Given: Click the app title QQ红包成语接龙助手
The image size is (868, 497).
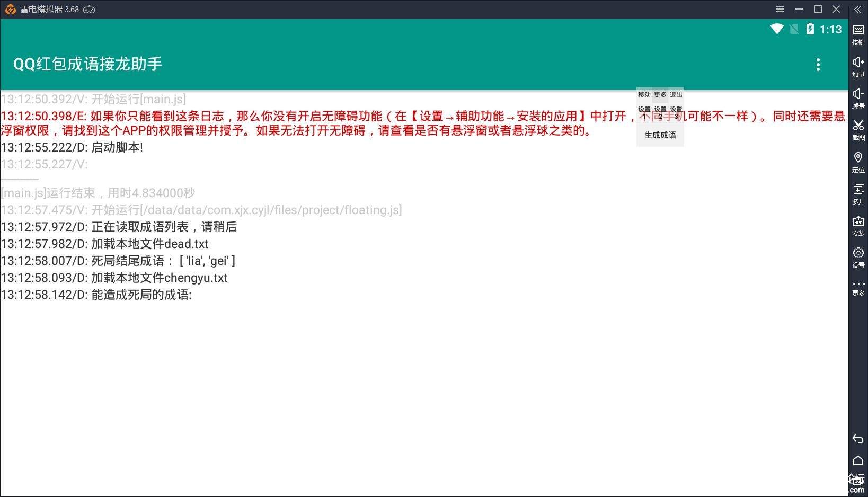Looking at the screenshot, I should coord(88,64).
